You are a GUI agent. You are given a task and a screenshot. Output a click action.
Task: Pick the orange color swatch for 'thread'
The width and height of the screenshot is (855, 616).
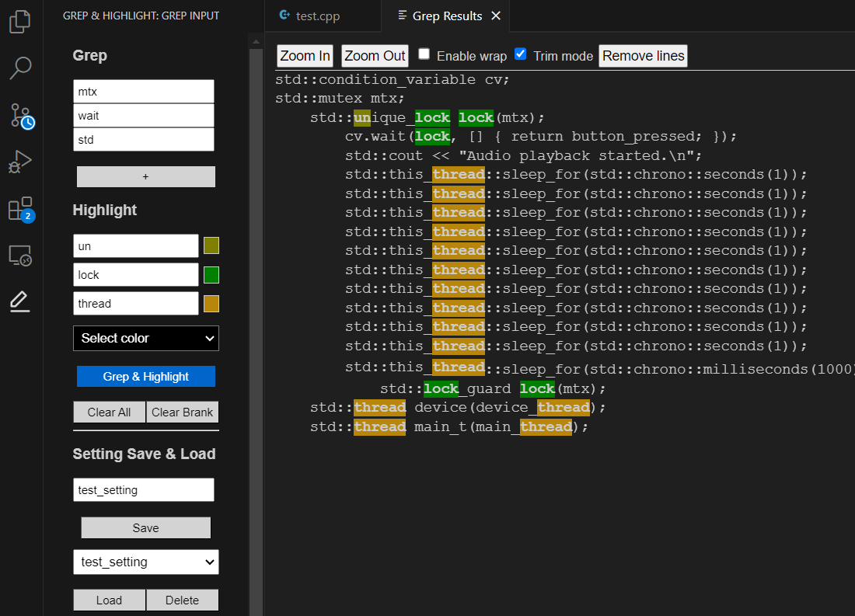click(x=211, y=304)
